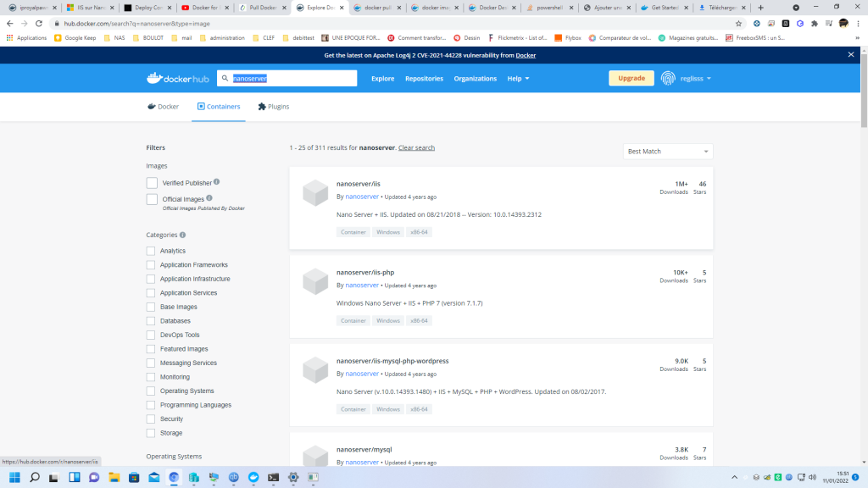Click the Clear search link
This screenshot has height=488, width=868.
416,147
